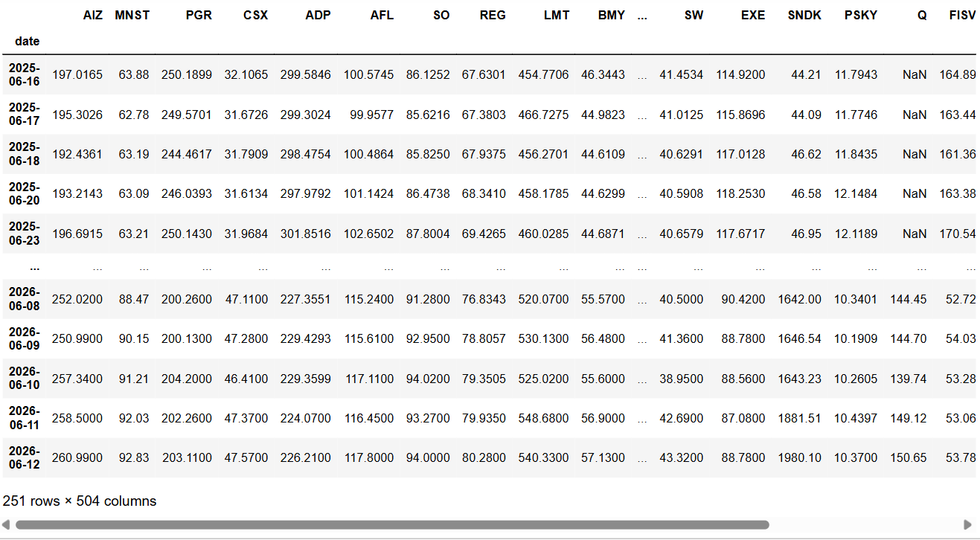The height and width of the screenshot is (540, 980).
Task: Click the 'date' index label
Action: coord(28,41)
